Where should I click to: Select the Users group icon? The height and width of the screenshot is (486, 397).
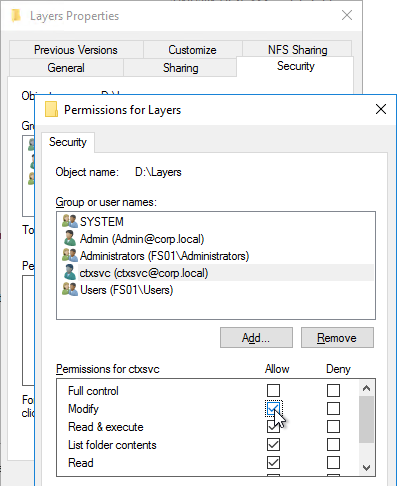[70, 289]
